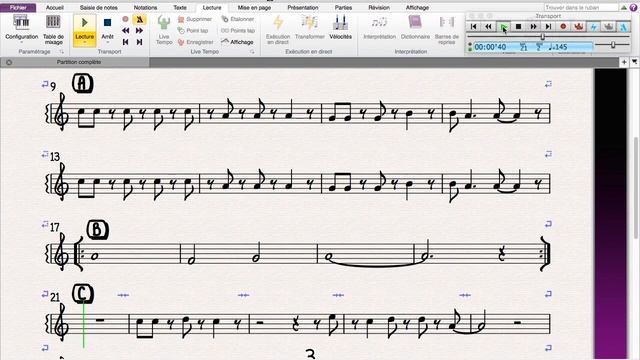
Task: Select rehearsal mark B in the score
Action: click(x=98, y=230)
